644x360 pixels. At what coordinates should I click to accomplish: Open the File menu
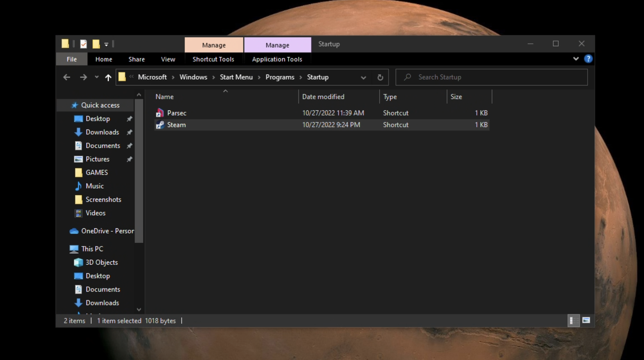pos(72,59)
